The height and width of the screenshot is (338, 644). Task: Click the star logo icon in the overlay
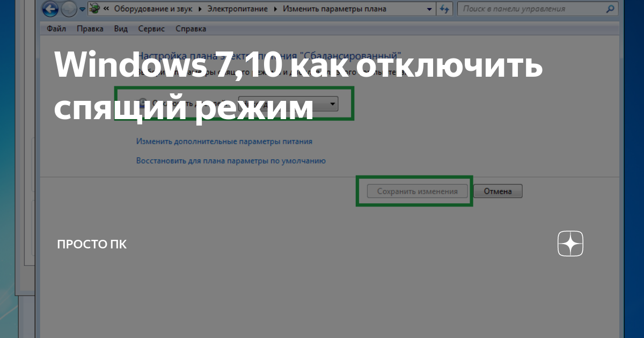[570, 244]
